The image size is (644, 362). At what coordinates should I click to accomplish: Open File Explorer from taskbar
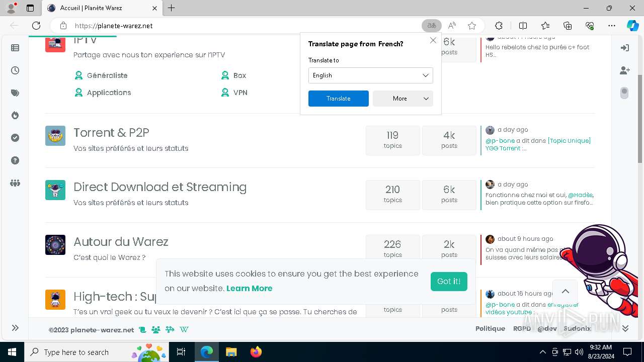pyautogui.click(x=231, y=352)
